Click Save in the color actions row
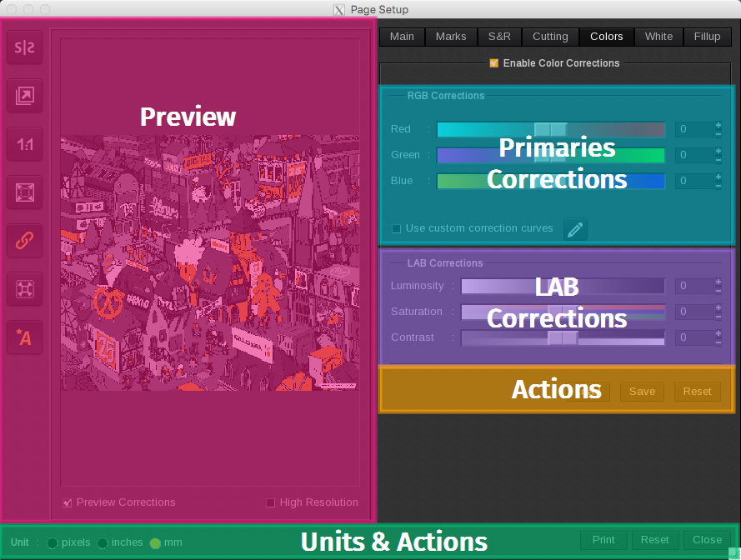Viewport: 741px width, 560px height. click(x=642, y=392)
